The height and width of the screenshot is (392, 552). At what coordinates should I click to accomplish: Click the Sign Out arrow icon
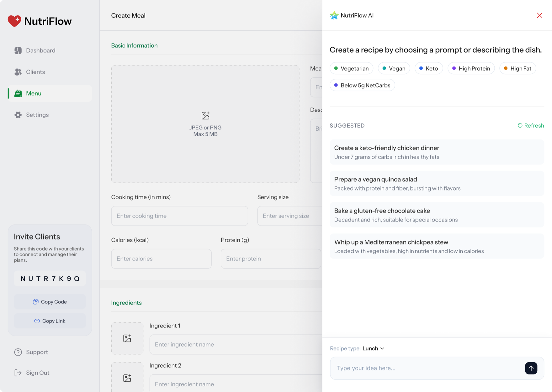[18, 373]
